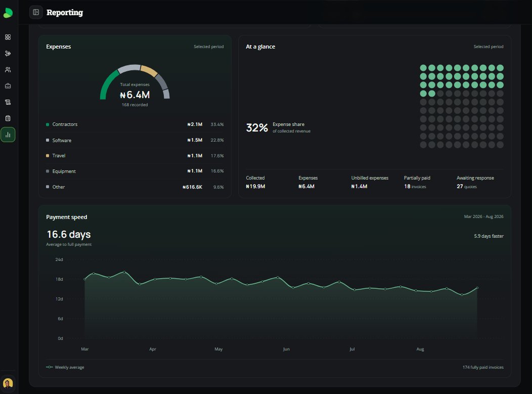Select the Other expense row label

(x=58, y=187)
